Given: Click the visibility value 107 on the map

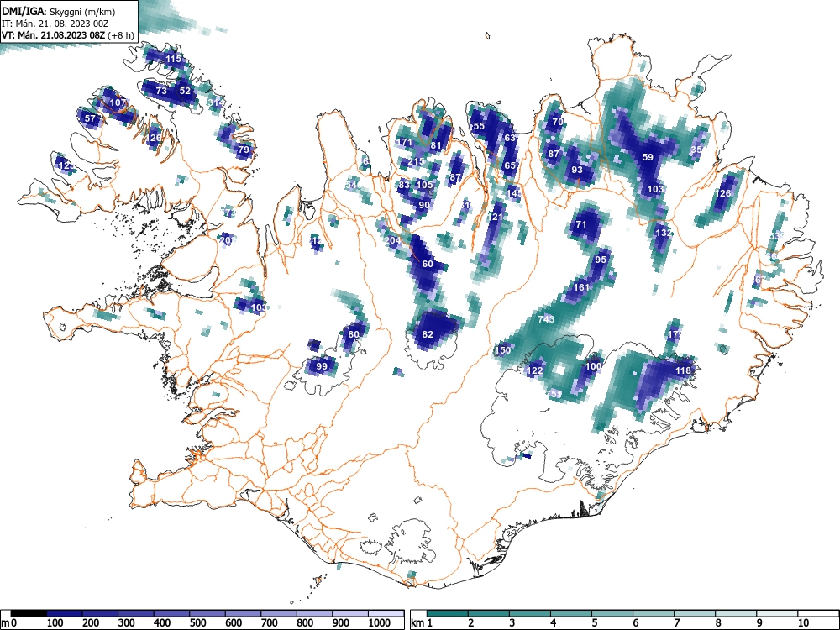Looking at the screenshot, I should [118, 102].
